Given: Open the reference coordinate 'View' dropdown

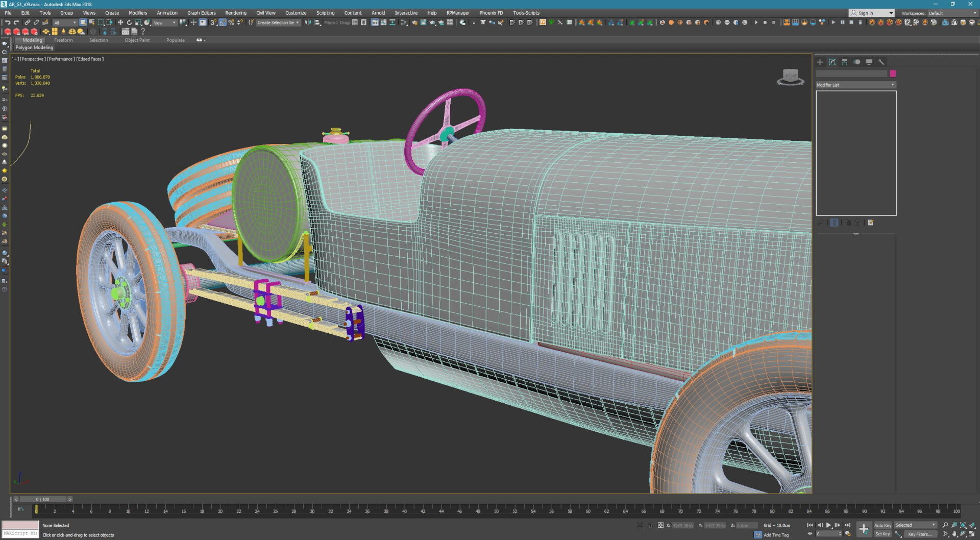Looking at the screenshot, I should pos(164,22).
